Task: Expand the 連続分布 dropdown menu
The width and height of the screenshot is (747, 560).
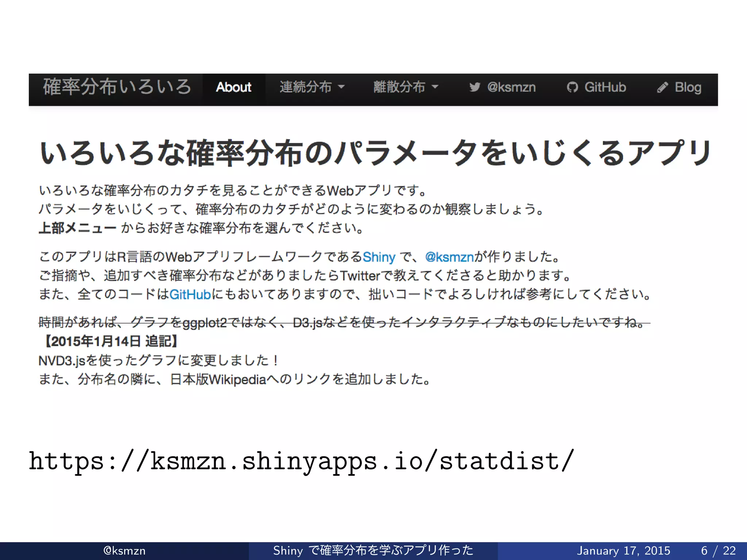Action: coord(312,87)
